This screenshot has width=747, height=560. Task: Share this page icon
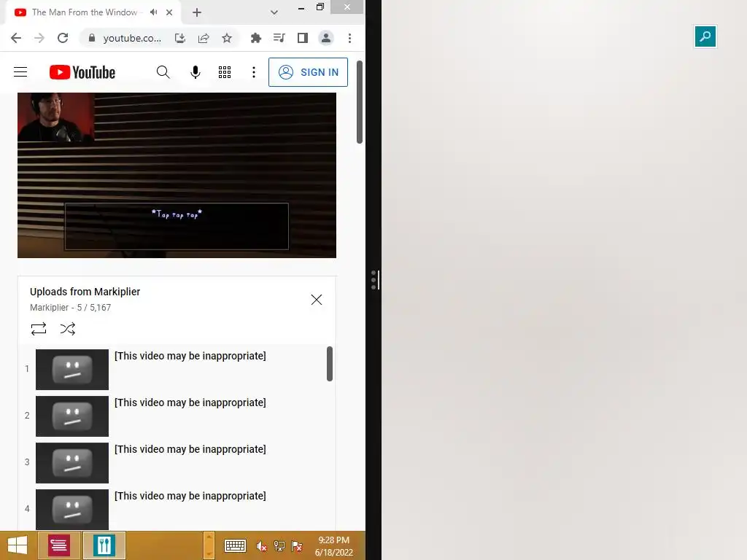[204, 38]
